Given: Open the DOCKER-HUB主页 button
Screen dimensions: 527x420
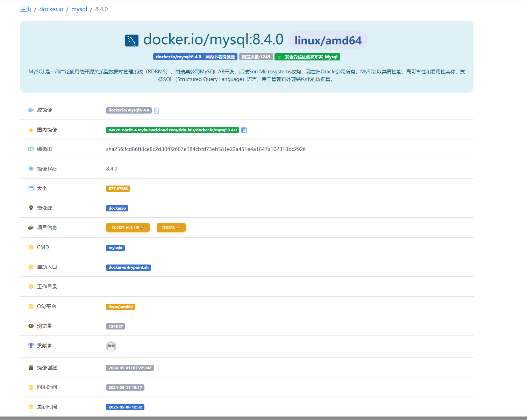Looking at the screenshot, I should tap(128, 227).
